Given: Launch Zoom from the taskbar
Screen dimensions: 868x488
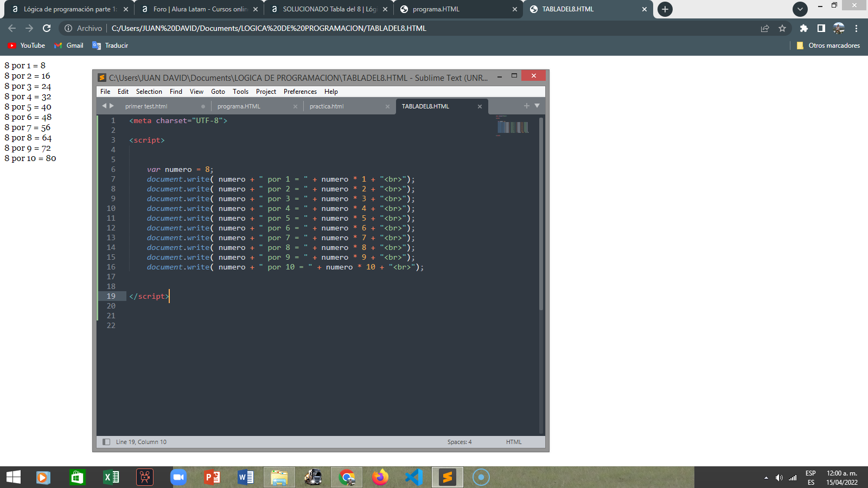Looking at the screenshot, I should (x=178, y=477).
